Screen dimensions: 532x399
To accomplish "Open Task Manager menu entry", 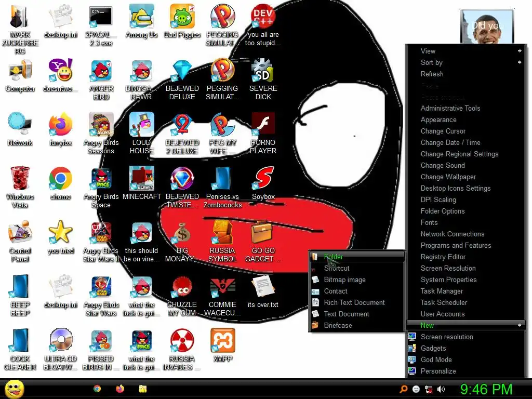I will tap(466, 291).
